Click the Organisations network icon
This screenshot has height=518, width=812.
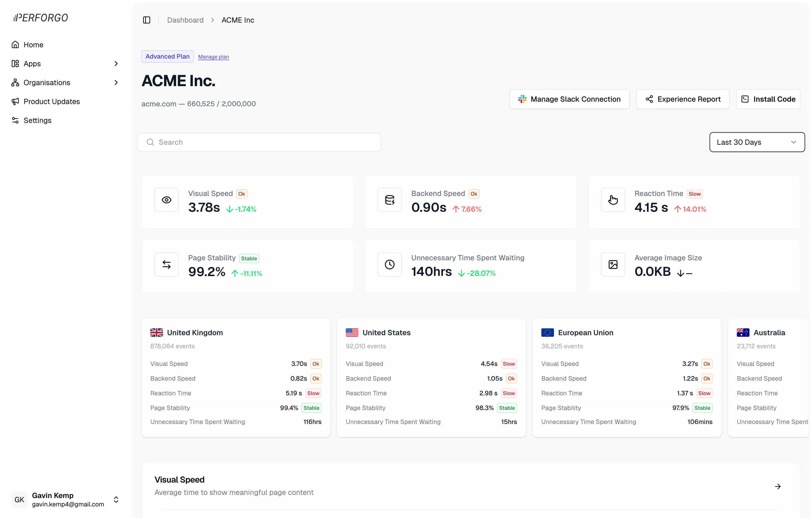coord(15,82)
